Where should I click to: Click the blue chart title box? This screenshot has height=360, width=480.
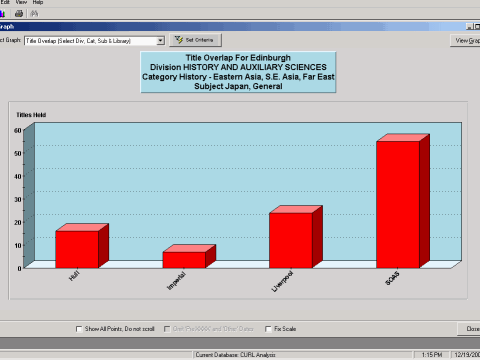click(x=238, y=72)
